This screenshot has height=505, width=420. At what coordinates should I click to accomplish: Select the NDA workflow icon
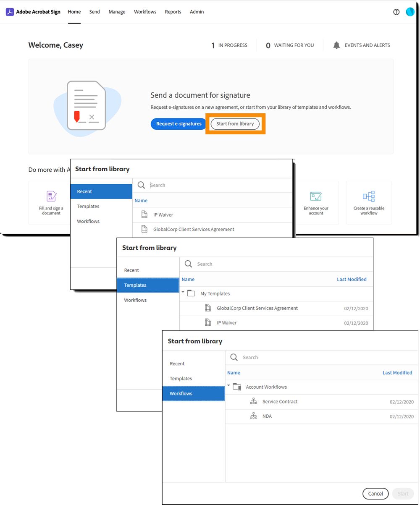click(x=253, y=416)
